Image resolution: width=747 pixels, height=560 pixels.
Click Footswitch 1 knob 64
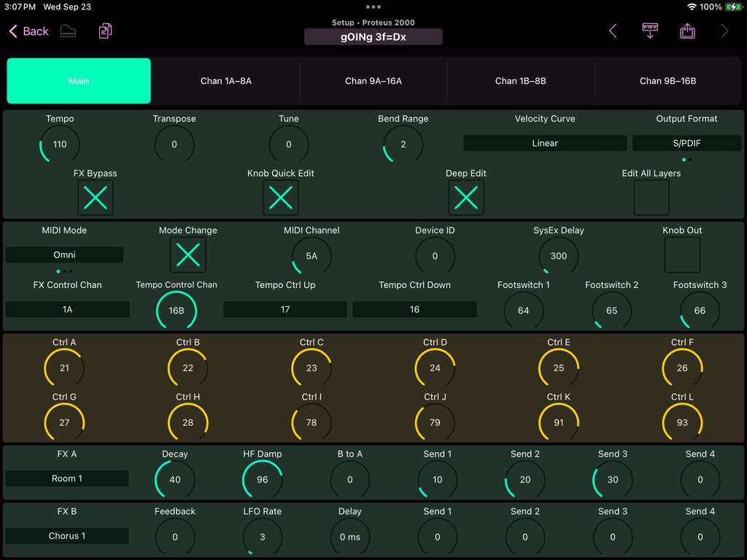click(x=524, y=311)
